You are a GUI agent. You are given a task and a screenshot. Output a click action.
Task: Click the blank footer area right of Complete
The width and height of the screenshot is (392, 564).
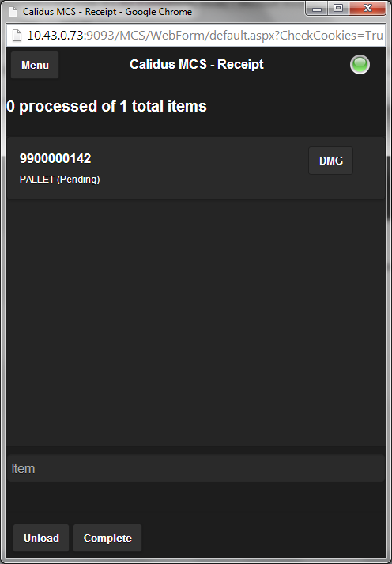tap(263, 538)
